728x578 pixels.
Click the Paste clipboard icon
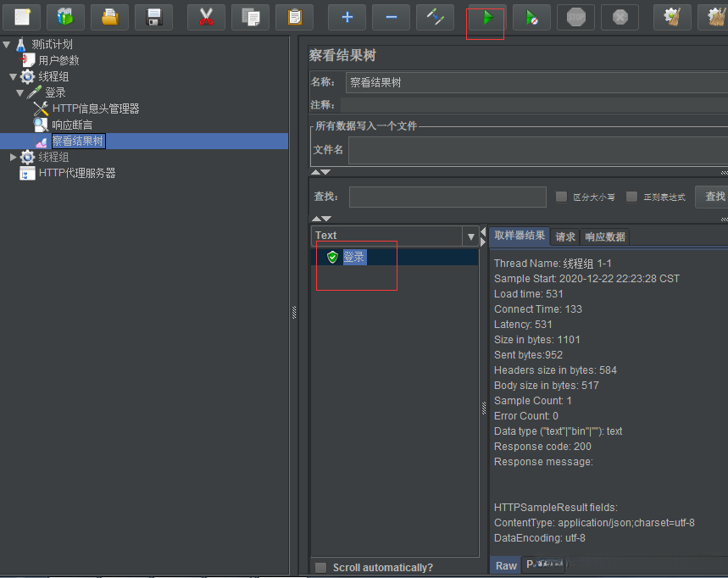coord(294,18)
